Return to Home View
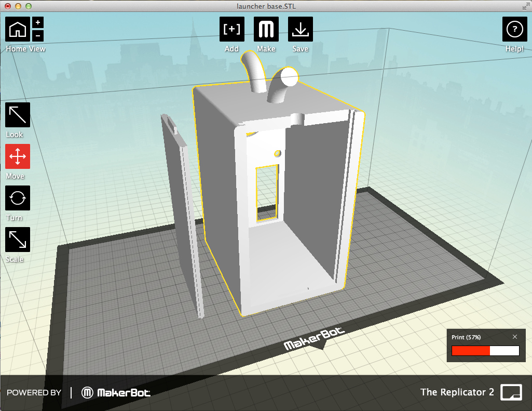The height and width of the screenshot is (411, 532). click(x=17, y=30)
